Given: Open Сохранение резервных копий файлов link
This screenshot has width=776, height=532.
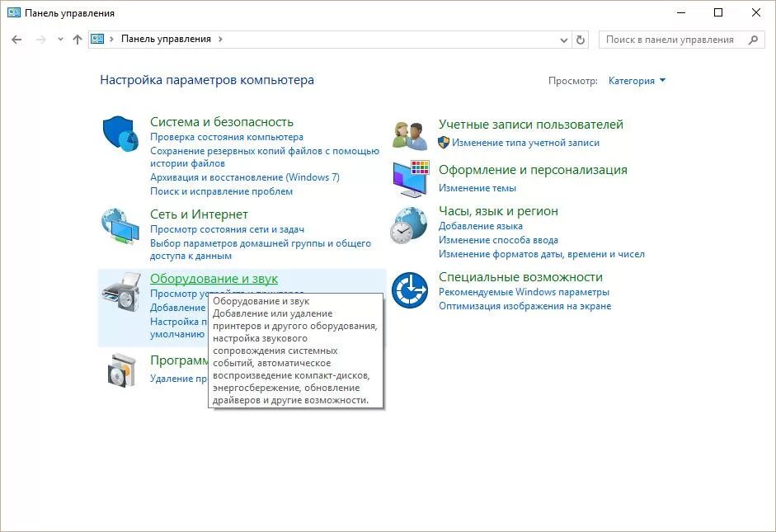Looking at the screenshot, I should click(265, 157).
